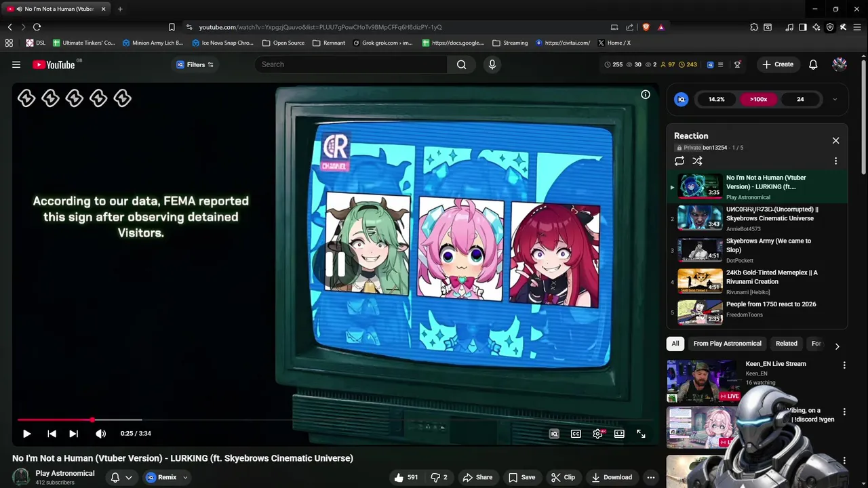Go back in browser
Image resolution: width=868 pixels, height=488 pixels.
[x=9, y=27]
